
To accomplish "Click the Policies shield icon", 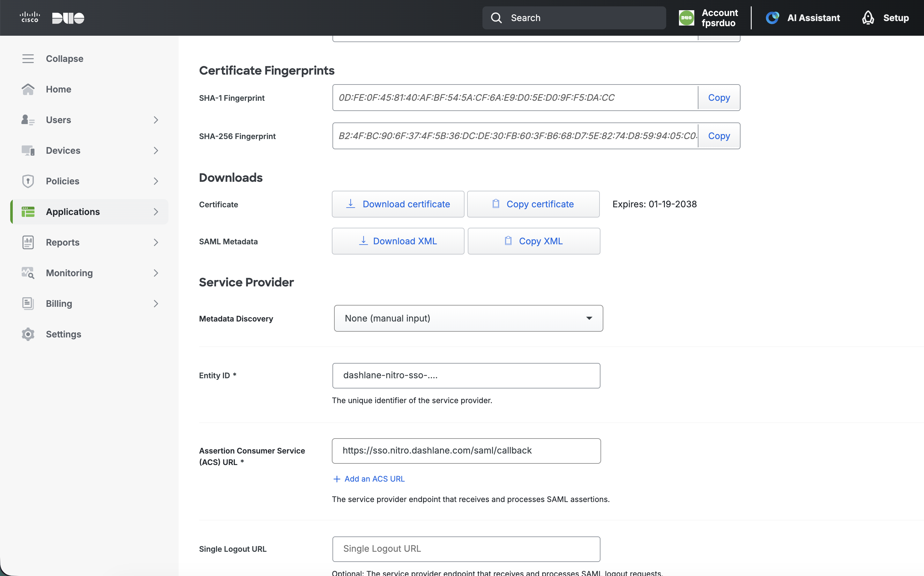I will pos(28,181).
